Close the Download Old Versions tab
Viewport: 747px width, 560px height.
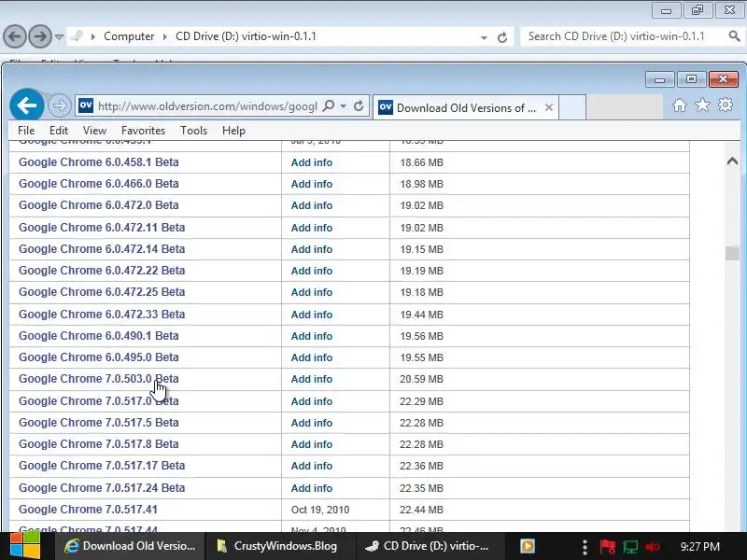[549, 107]
